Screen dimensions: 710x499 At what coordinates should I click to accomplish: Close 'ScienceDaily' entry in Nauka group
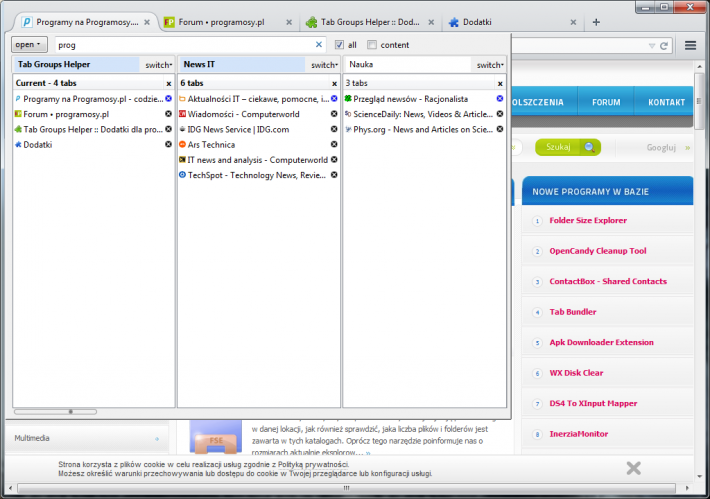coord(500,114)
